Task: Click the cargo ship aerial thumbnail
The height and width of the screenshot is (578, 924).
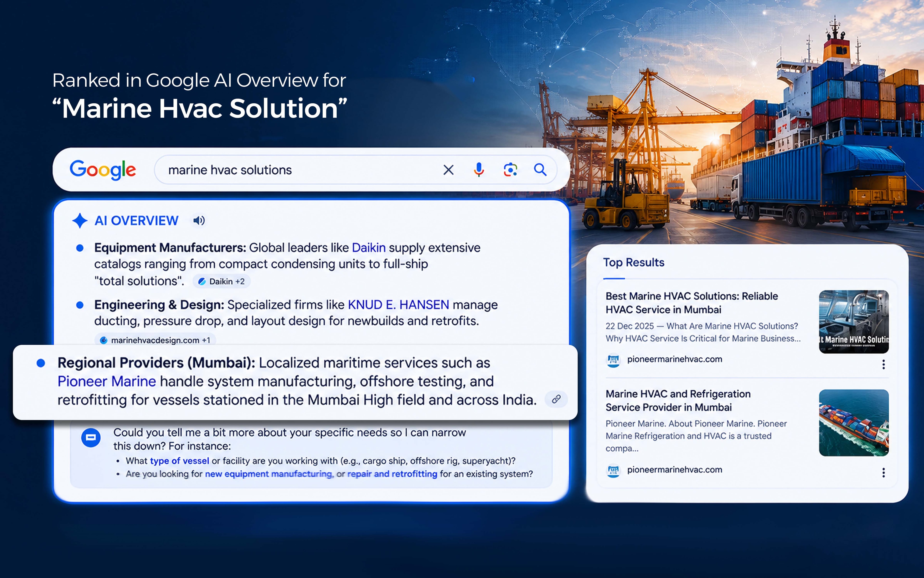Action: (854, 423)
